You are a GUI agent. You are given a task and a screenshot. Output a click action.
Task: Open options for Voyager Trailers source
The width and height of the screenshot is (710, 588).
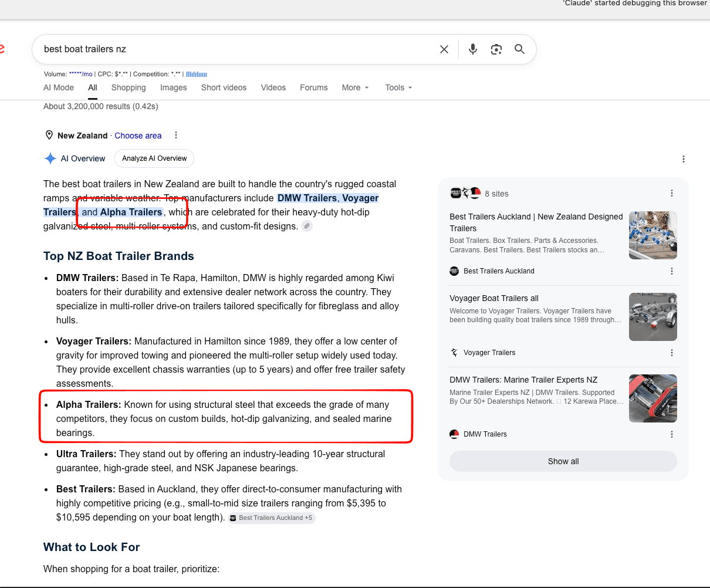point(672,353)
